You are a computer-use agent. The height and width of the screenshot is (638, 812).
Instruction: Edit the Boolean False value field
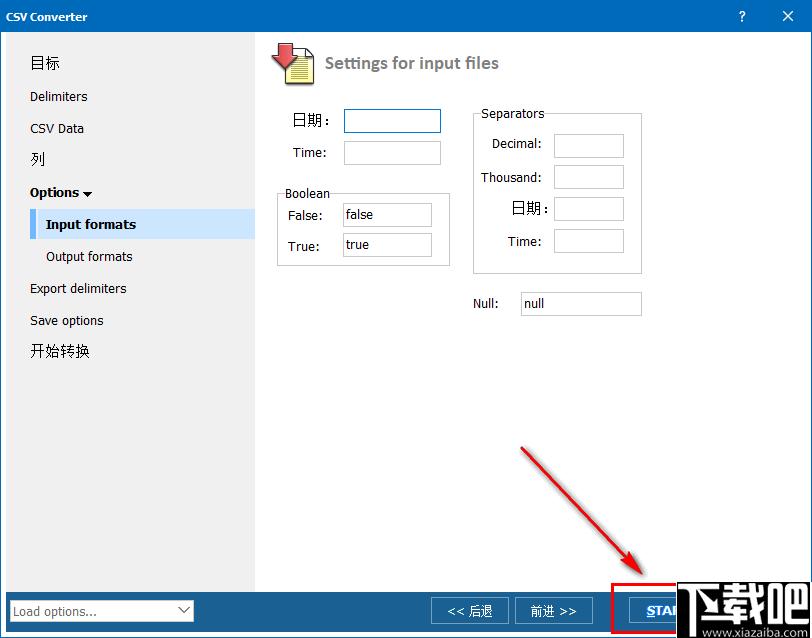tap(387, 214)
